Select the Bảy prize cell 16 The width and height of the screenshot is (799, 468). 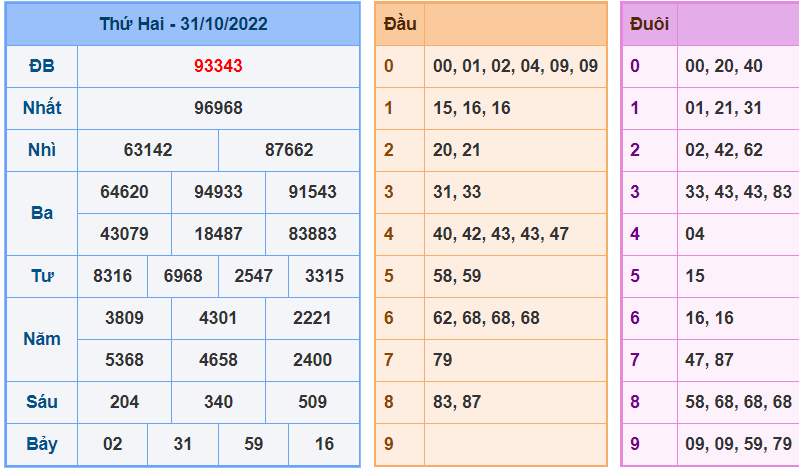[324, 444]
